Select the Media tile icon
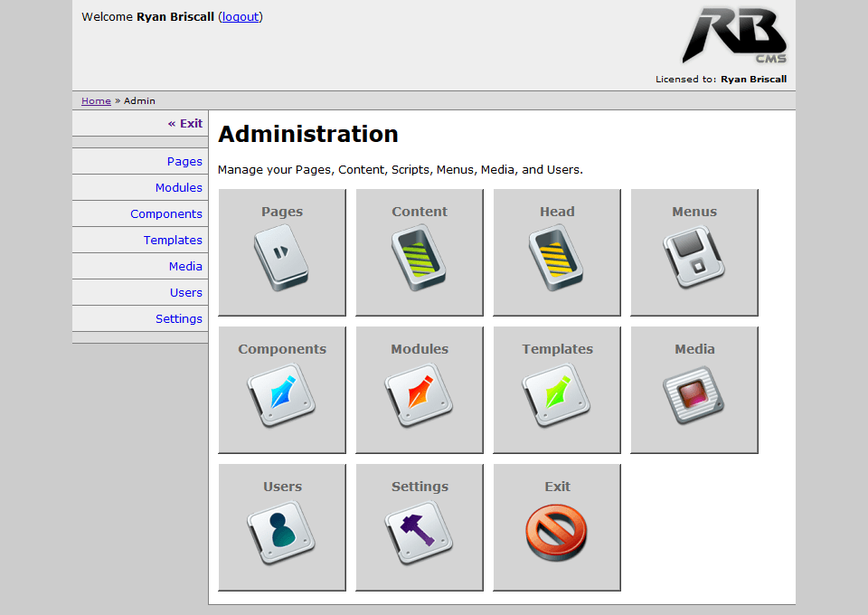Viewport: 868px width, 615px height. (x=693, y=395)
